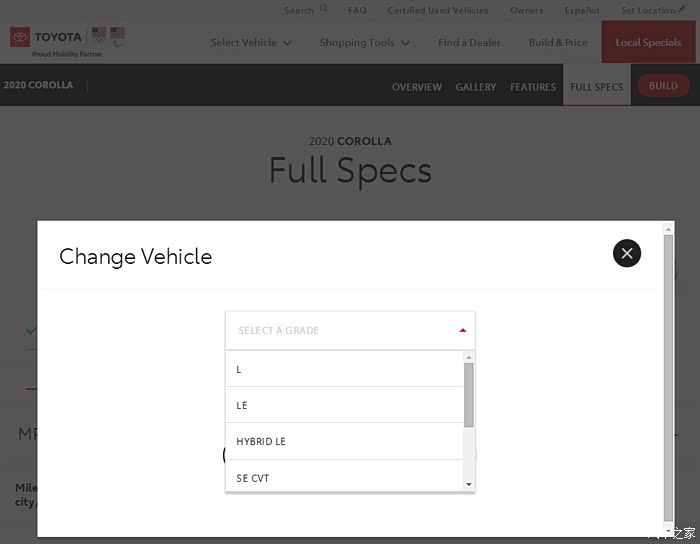Go to the Overview tab
This screenshot has width=700, height=544.
[x=417, y=87]
